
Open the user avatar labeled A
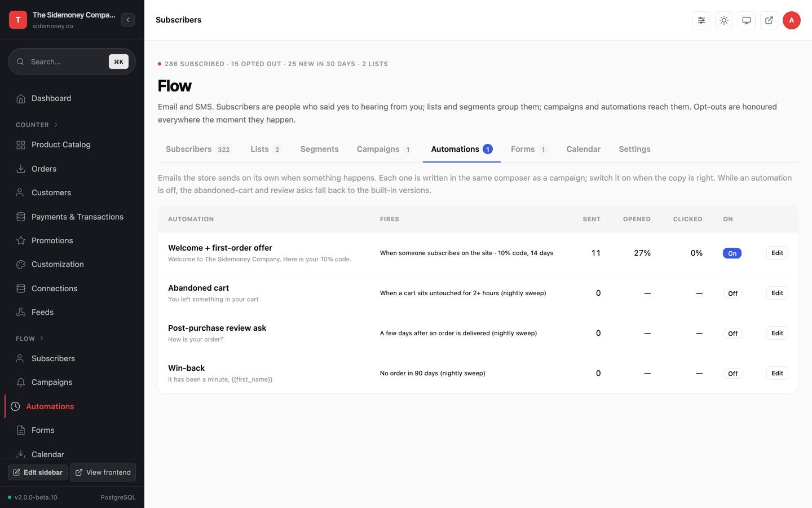coord(792,20)
